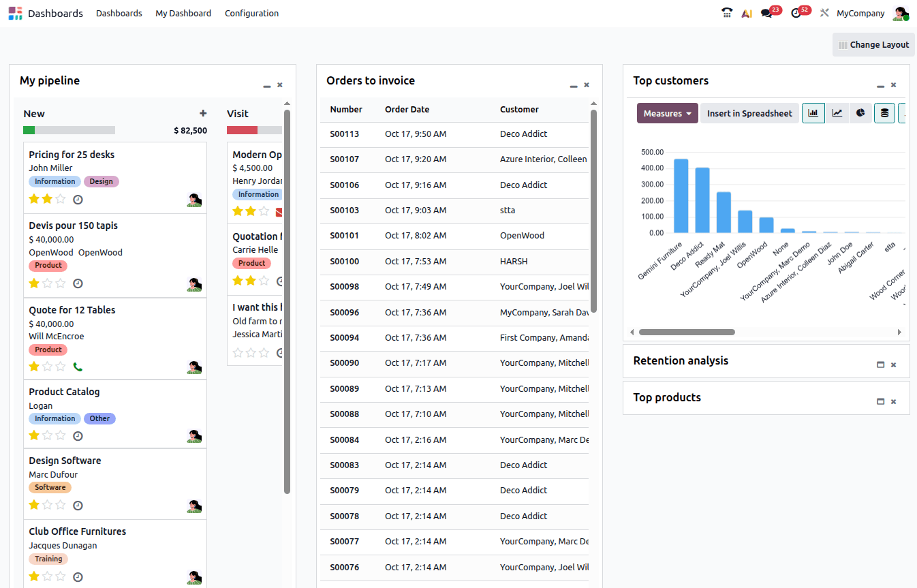Screen dimensions: 917x588
Task: Open the developer tools icon
Action: click(825, 13)
